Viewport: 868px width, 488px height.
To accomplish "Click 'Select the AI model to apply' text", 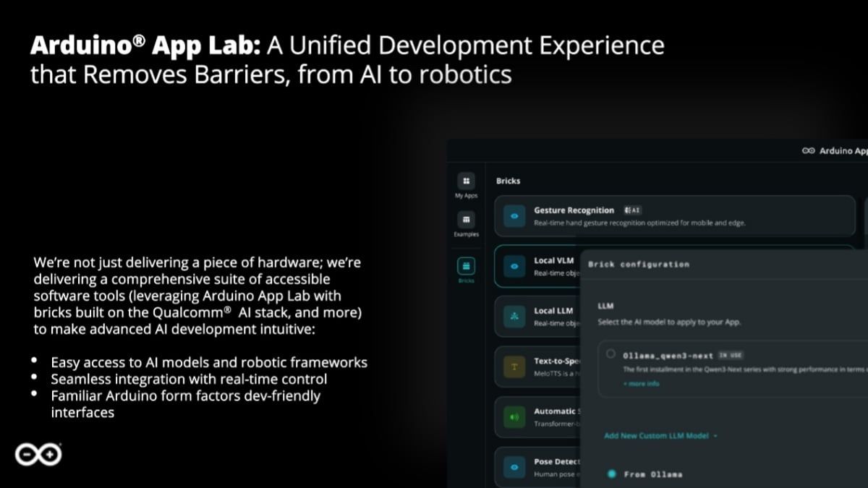I will point(670,322).
